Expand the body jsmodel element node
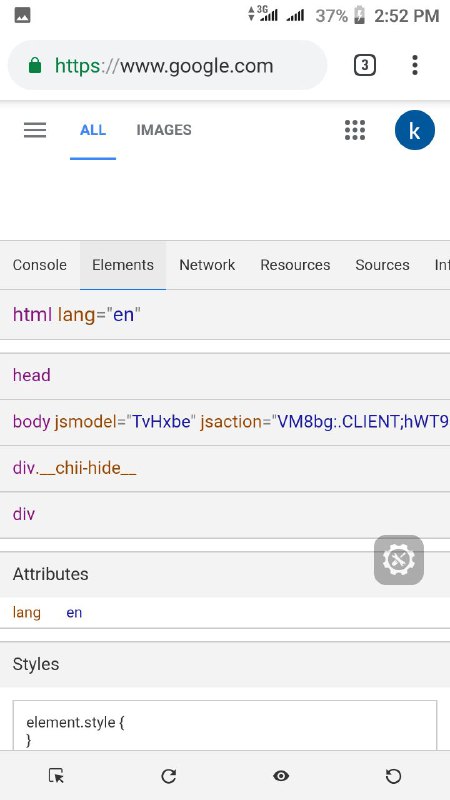The width and height of the screenshot is (450, 800). click(x=225, y=422)
